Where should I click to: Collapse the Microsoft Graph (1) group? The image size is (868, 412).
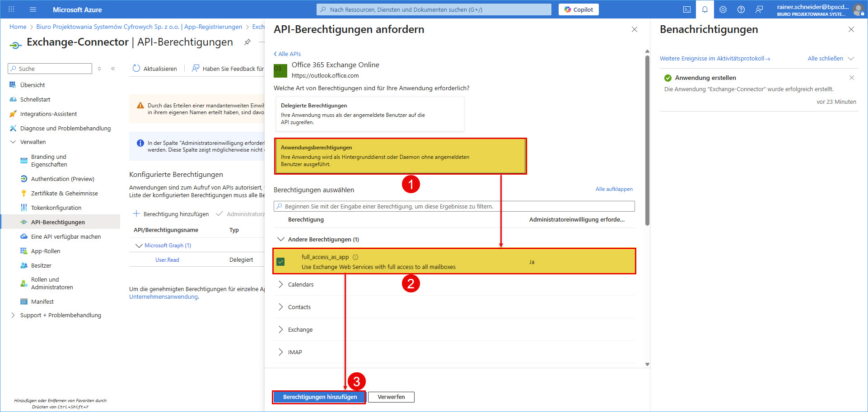(x=139, y=245)
